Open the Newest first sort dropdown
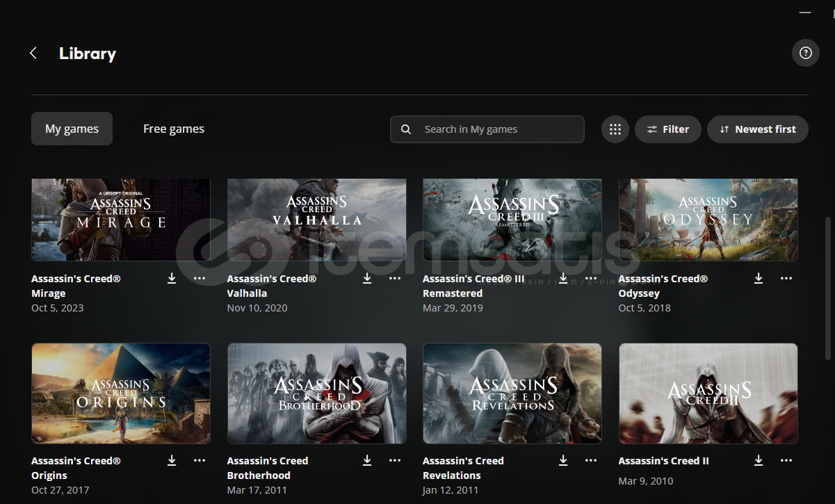835x504 pixels. tap(757, 129)
